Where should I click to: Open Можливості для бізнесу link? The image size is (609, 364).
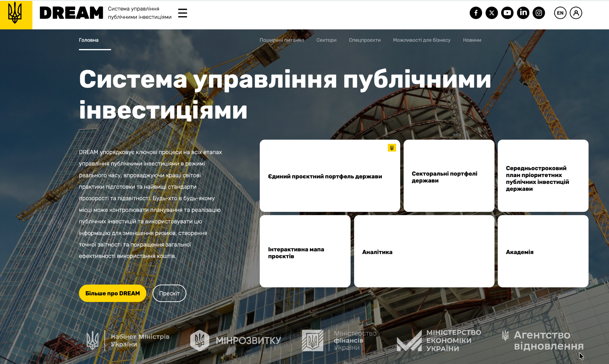(x=422, y=40)
